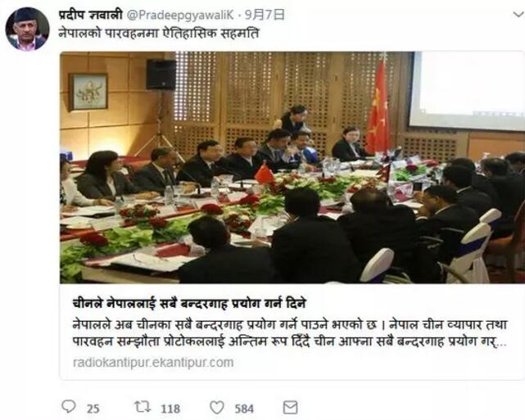The height and width of the screenshot is (420, 525).
Task: Click tweet text नेपालको पारवहनमा ऐतिहासिक सहमति
Action: coord(159,34)
